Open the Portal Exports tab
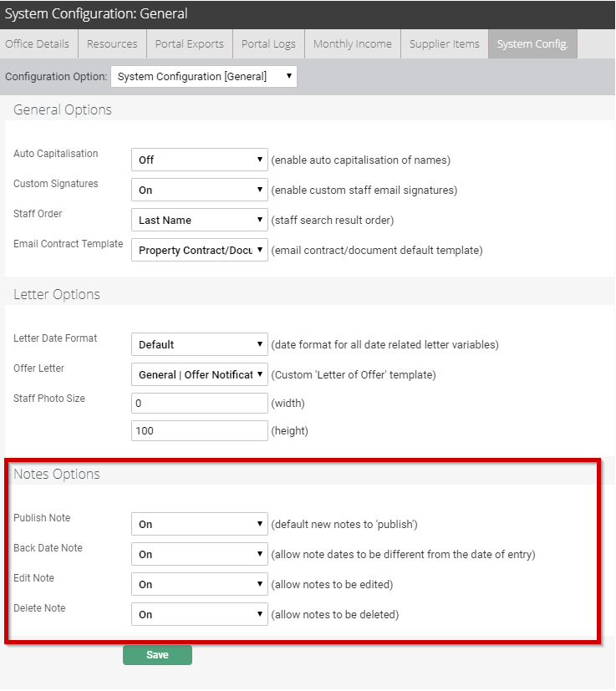Viewport: 616px width, 691px height. pyautogui.click(x=189, y=44)
